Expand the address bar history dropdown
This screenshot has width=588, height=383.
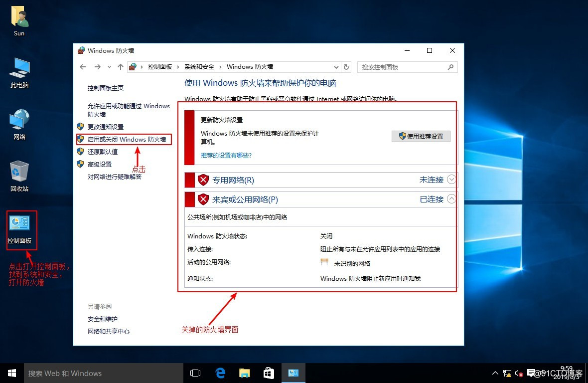coord(336,67)
